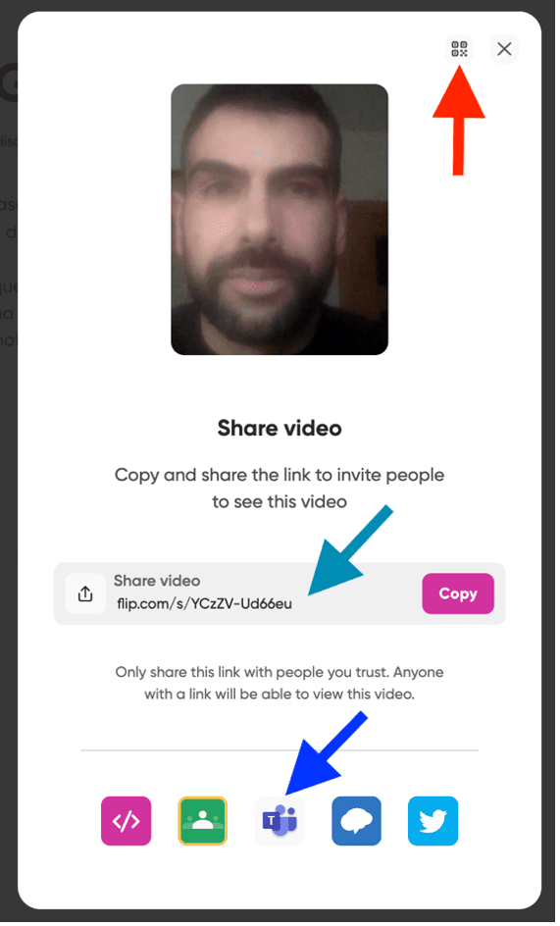Share video on Twitter
The image size is (560, 926).
pos(433,821)
